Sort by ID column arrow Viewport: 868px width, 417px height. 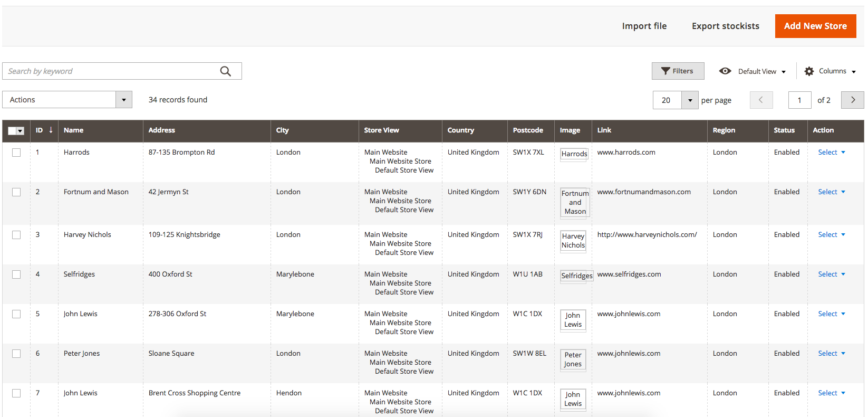coord(51,130)
